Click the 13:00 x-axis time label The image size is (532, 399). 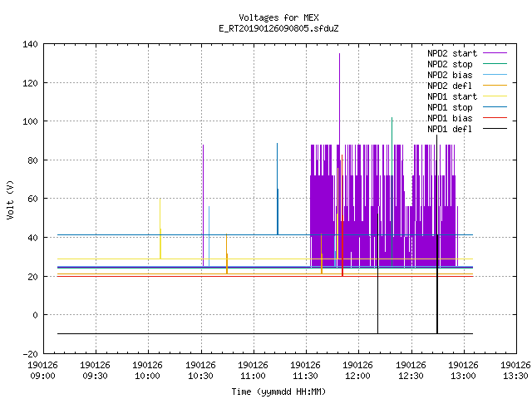click(463, 376)
